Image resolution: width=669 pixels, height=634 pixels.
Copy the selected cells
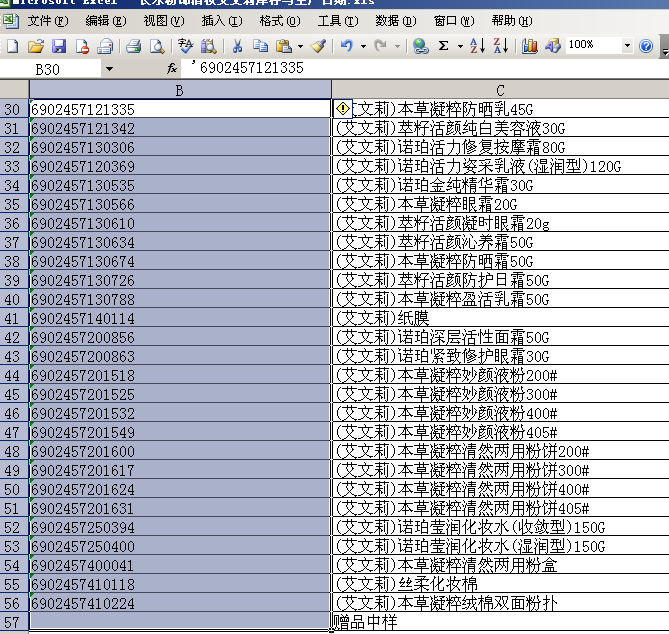[x=260, y=46]
